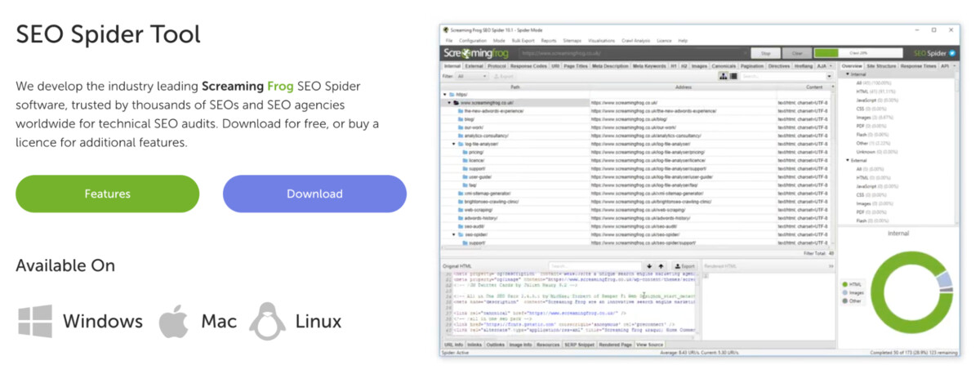Click the Screaming Frog logo in the app

[476, 53]
